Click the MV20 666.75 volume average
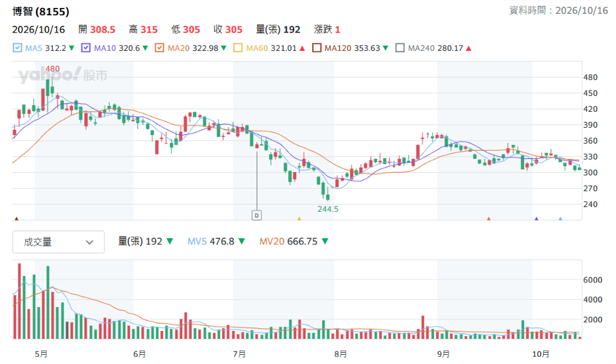Image resolution: width=616 pixels, height=364 pixels. click(x=288, y=242)
